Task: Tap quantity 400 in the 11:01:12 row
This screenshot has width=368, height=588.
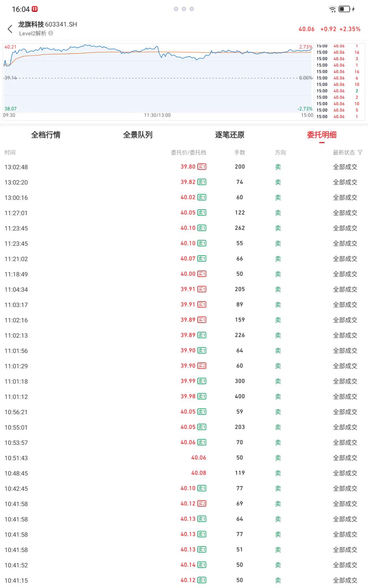Action: [240, 396]
